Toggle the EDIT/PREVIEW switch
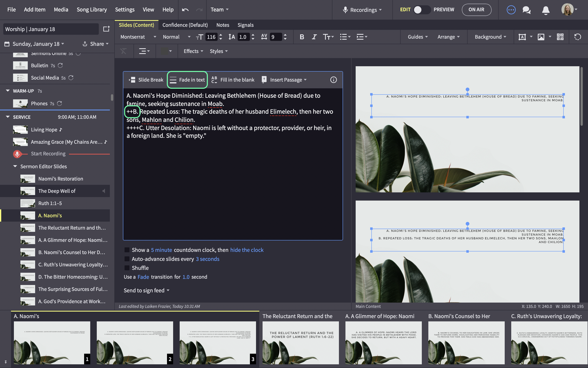The width and height of the screenshot is (588, 368). 422,10
